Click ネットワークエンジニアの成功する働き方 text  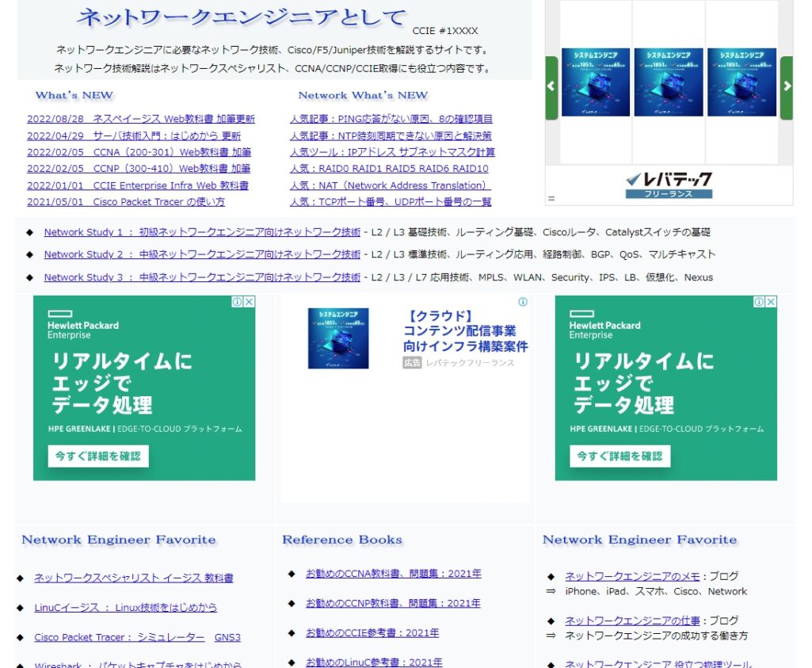[x=657, y=636]
